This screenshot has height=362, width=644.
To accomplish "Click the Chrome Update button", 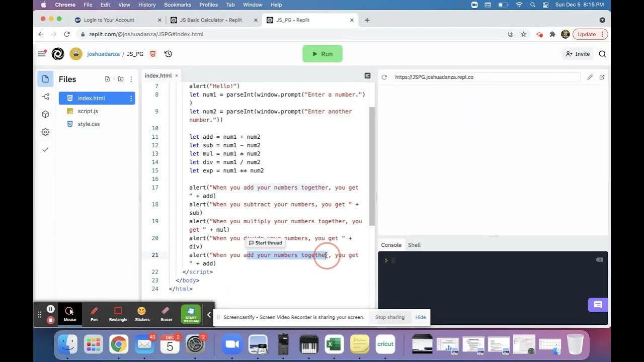I will pos(590,34).
